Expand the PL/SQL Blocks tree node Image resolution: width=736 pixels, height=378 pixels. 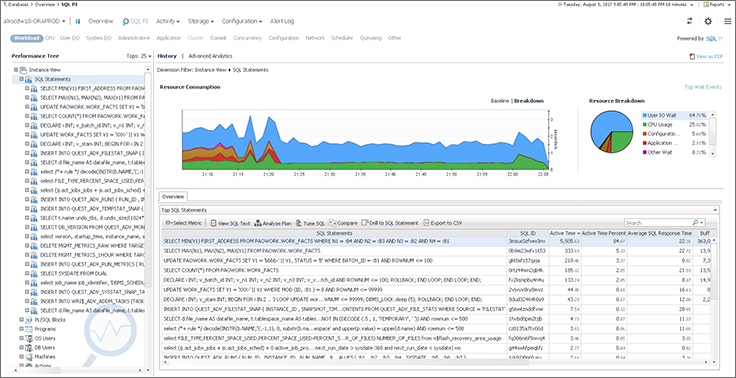(x=21, y=320)
